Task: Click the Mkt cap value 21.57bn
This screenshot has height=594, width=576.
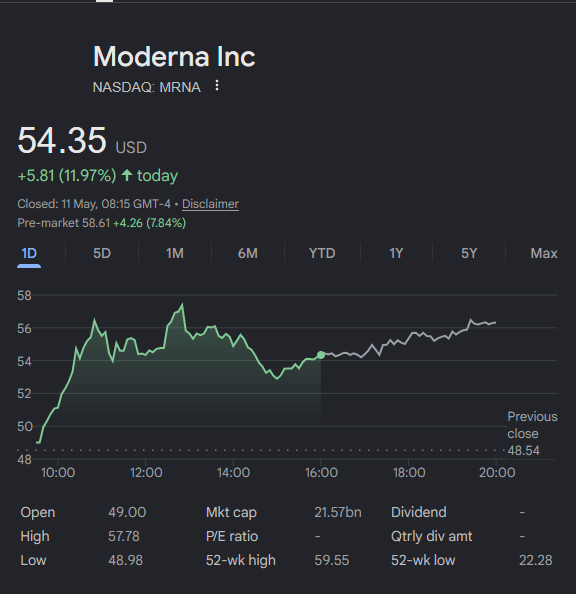Action: pos(338,513)
